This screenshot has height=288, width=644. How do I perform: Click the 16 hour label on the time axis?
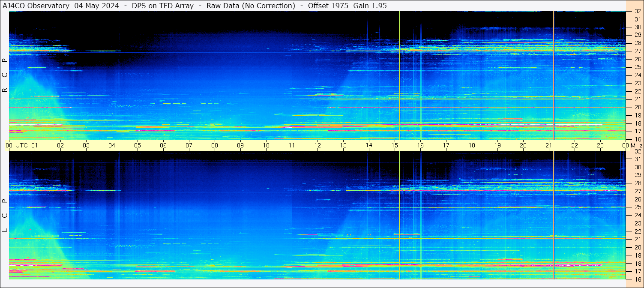click(420, 145)
